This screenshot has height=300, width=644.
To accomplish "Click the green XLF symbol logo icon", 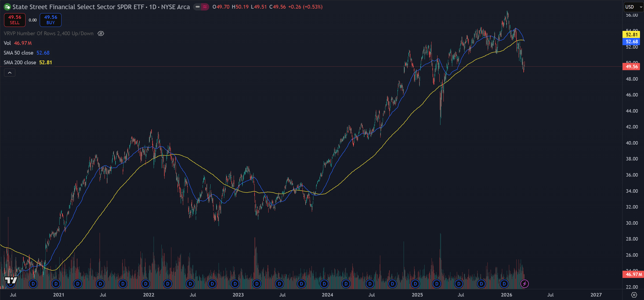I will click(7, 7).
